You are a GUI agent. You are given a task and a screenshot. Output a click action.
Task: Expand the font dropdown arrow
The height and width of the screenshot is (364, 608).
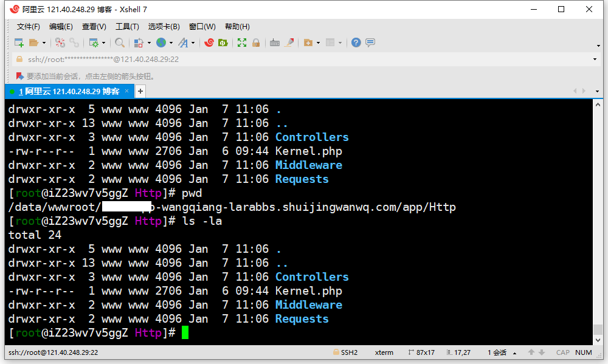point(193,43)
